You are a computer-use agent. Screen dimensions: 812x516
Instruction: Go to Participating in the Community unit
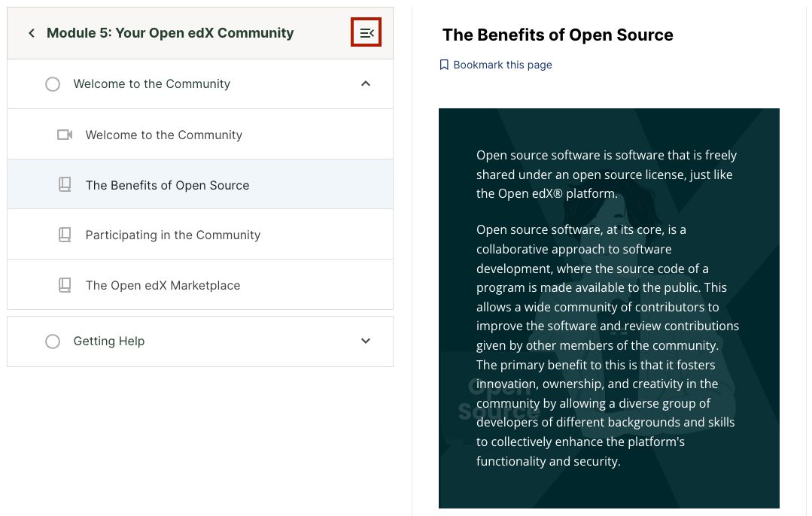click(173, 235)
